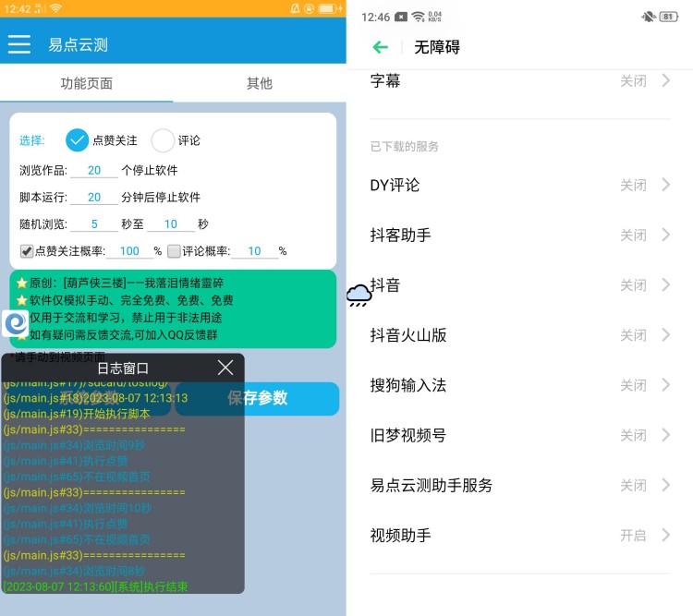Image resolution: width=693 pixels, height=616 pixels.
Task: Open the 搜狗输入法 service entry
Action: point(519,385)
